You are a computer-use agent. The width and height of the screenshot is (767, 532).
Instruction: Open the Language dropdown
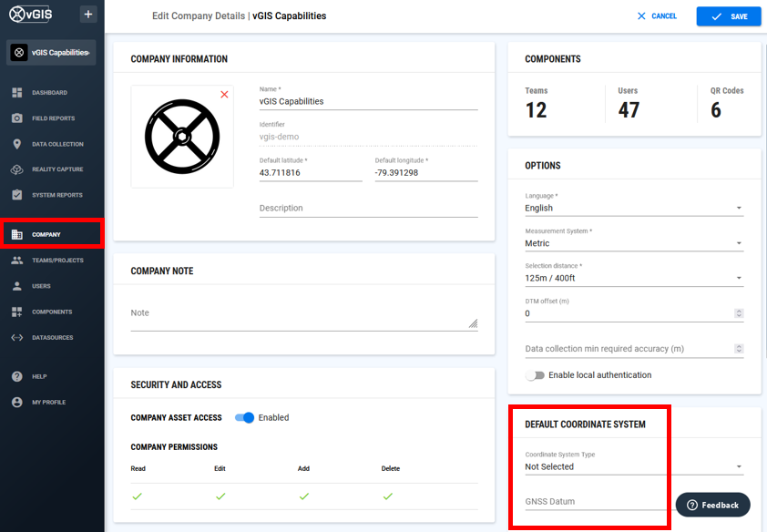634,208
